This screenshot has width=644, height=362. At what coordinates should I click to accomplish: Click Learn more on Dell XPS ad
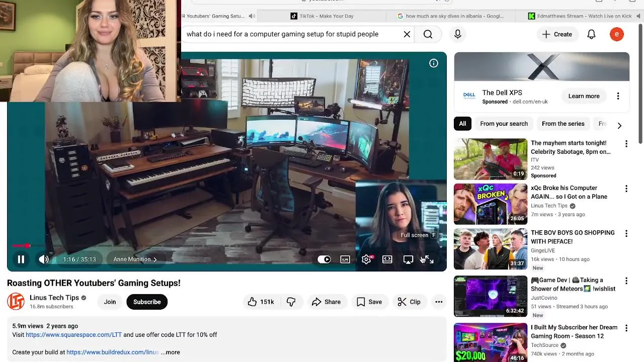coord(584,96)
